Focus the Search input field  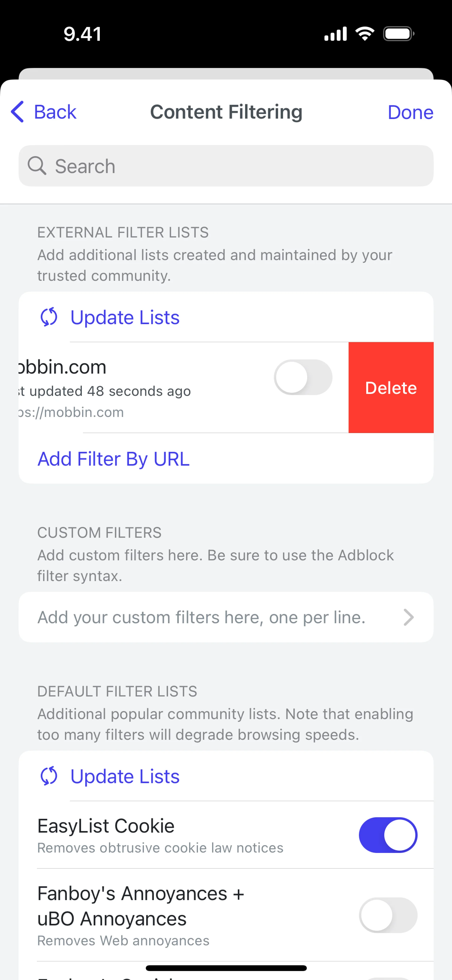pos(236,166)
